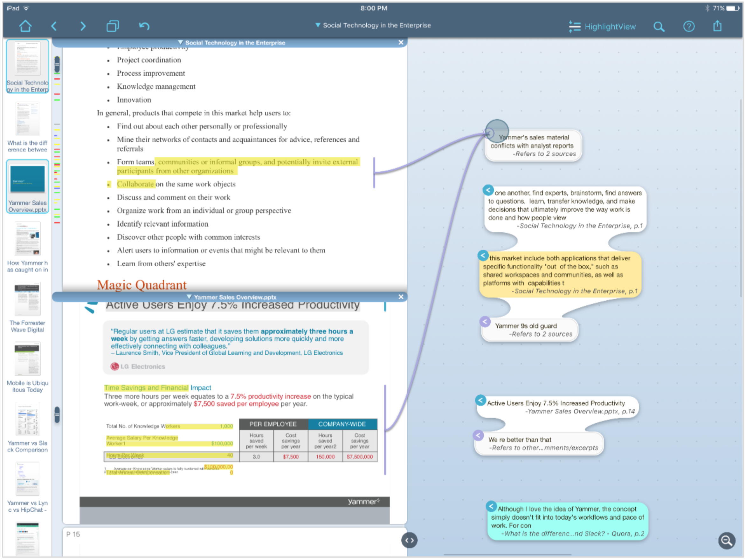Select the teal 'Although I love the idea' excerpt
This screenshot has height=560, width=746.
[568, 522]
